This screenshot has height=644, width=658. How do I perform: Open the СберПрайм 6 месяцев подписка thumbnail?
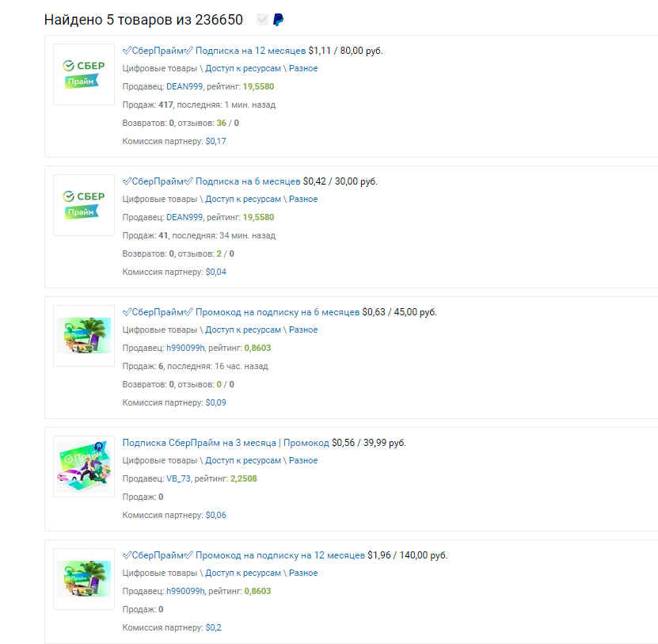(x=84, y=205)
